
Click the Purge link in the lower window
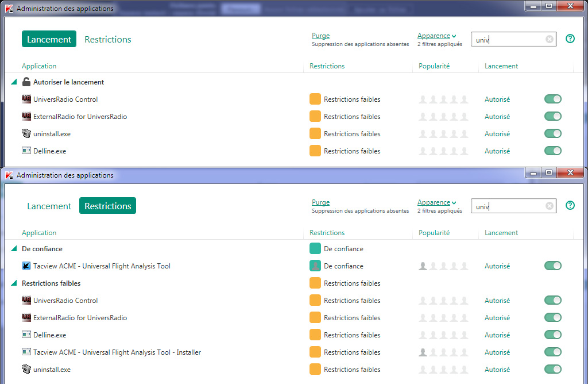pyautogui.click(x=320, y=202)
